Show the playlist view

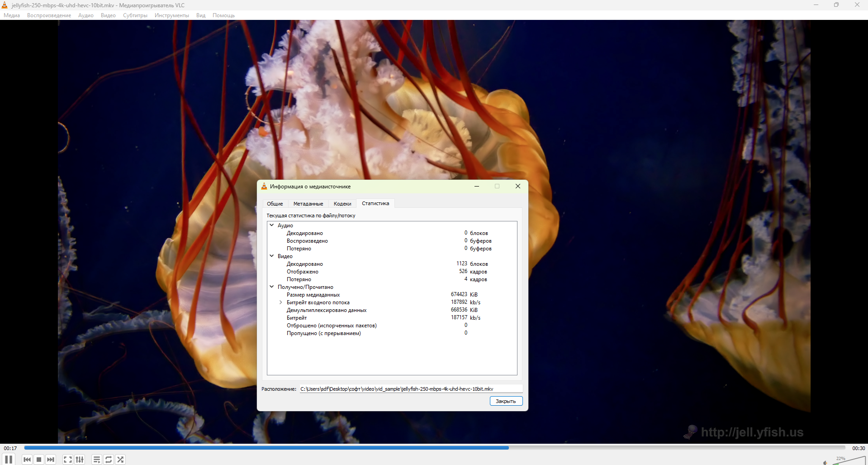(97, 460)
